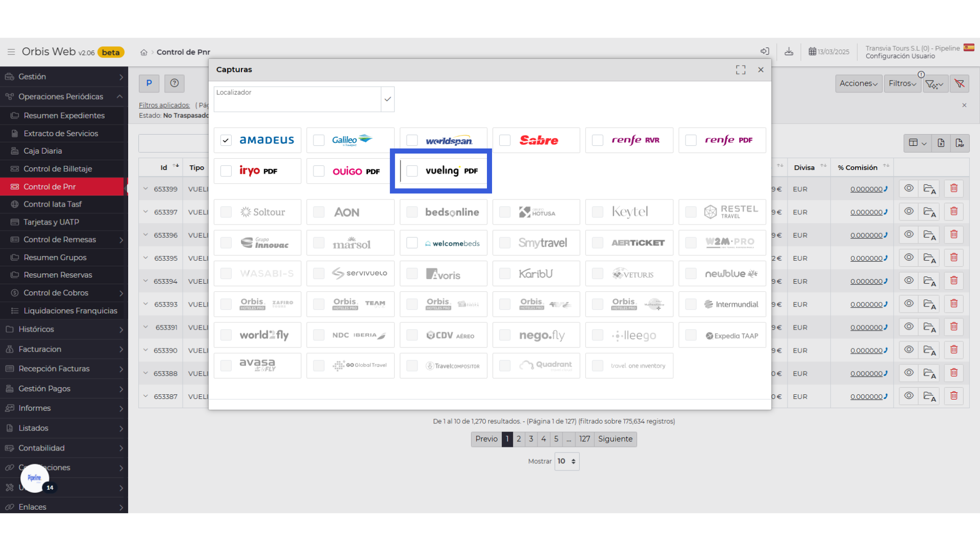Check the Worldspan capture checkbox
Screen dimensions: 980x551
click(x=412, y=140)
